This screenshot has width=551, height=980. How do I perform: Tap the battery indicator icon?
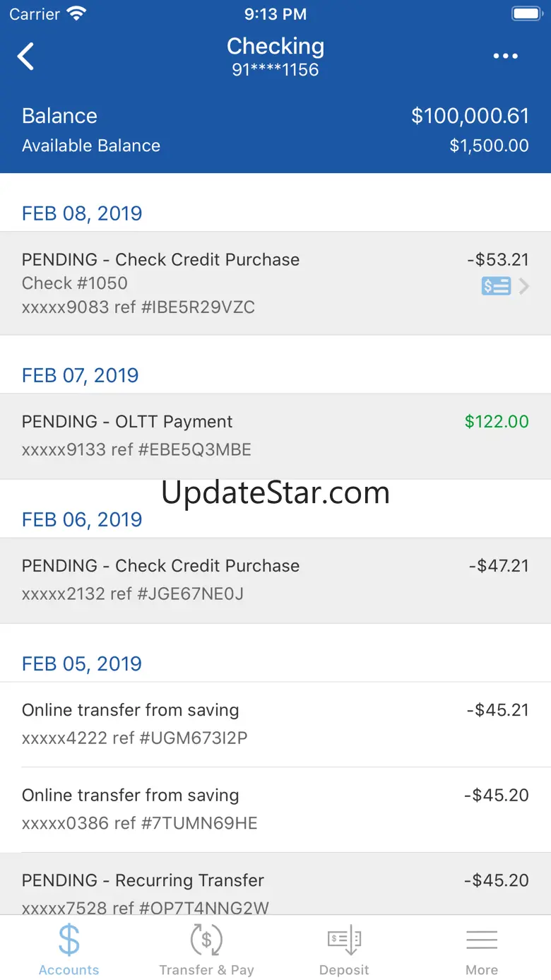pyautogui.click(x=526, y=13)
